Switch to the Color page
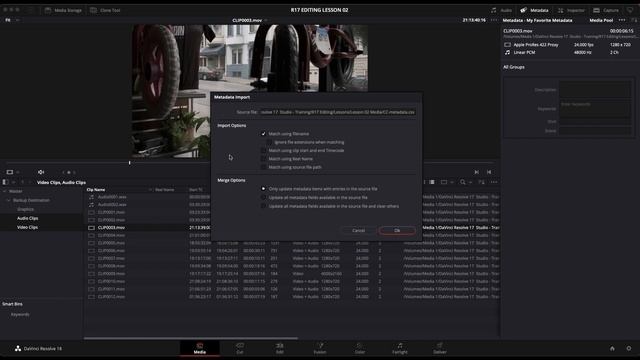This screenshot has width=640, height=360. pyautogui.click(x=360, y=348)
